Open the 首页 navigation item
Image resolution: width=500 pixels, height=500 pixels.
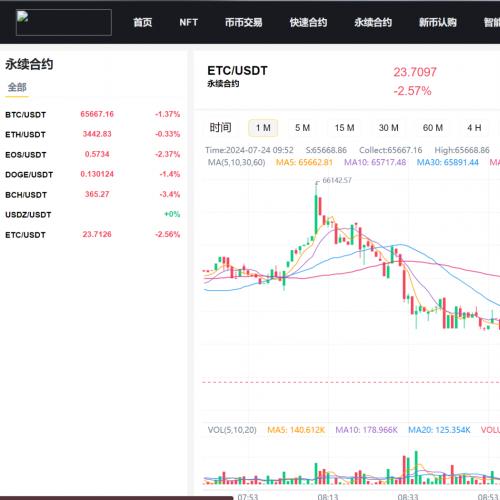point(143,22)
